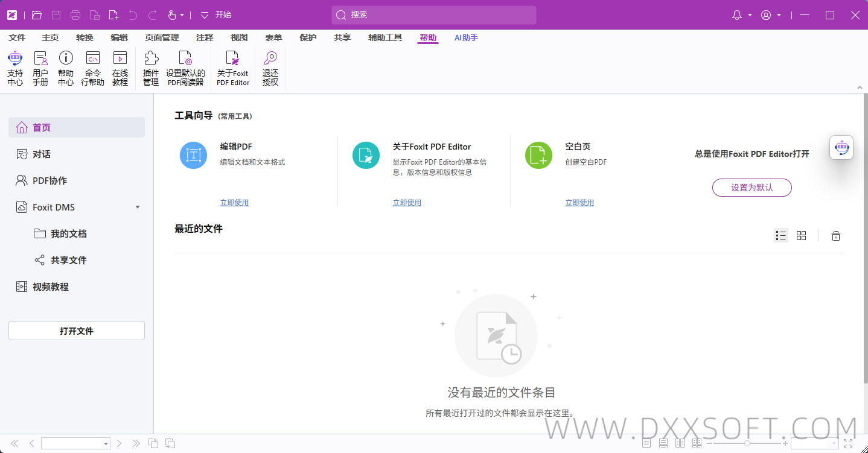The image size is (868, 453).
Task: Open the File (文件) menu
Action: coord(18,37)
